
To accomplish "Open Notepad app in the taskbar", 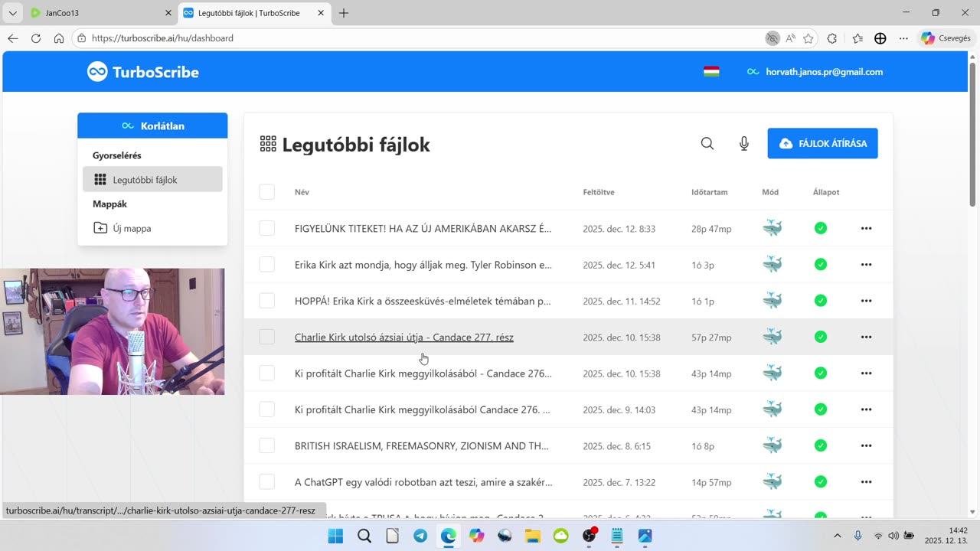I will coord(617,536).
